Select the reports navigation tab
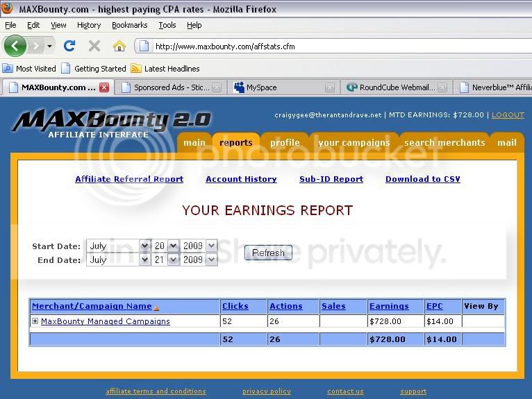The width and height of the screenshot is (532, 399). (x=236, y=143)
